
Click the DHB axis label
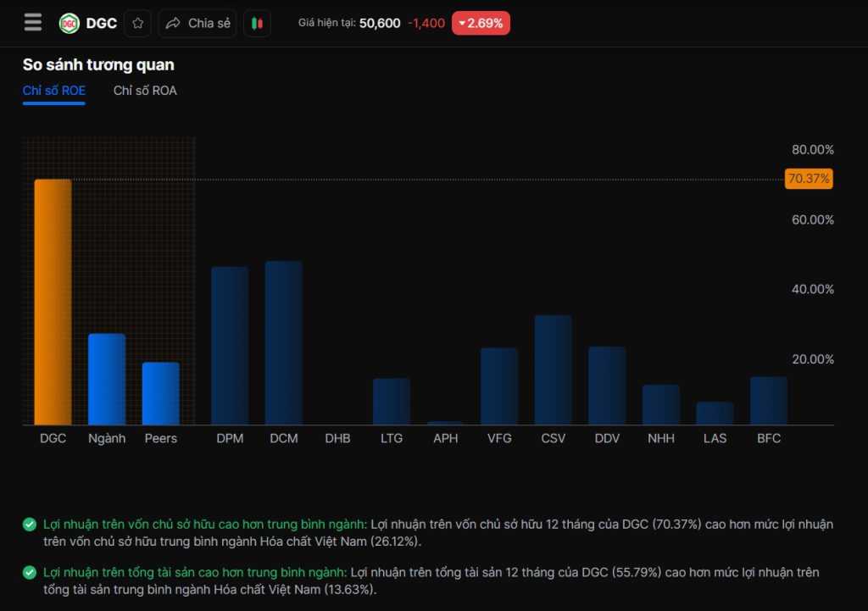click(337, 439)
